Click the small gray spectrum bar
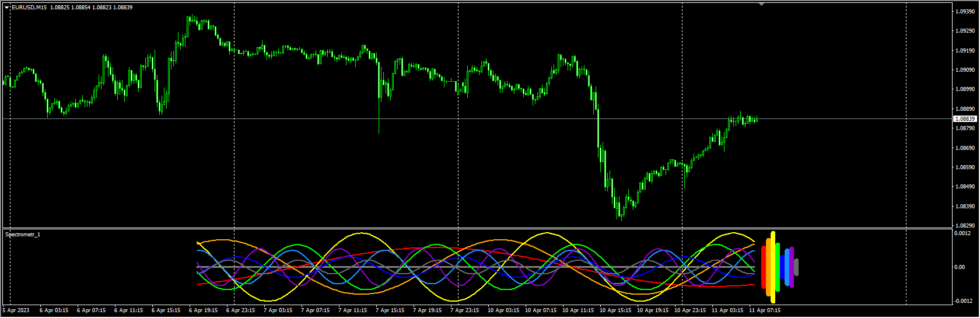Image resolution: width=980 pixels, height=318 pixels. click(x=796, y=267)
